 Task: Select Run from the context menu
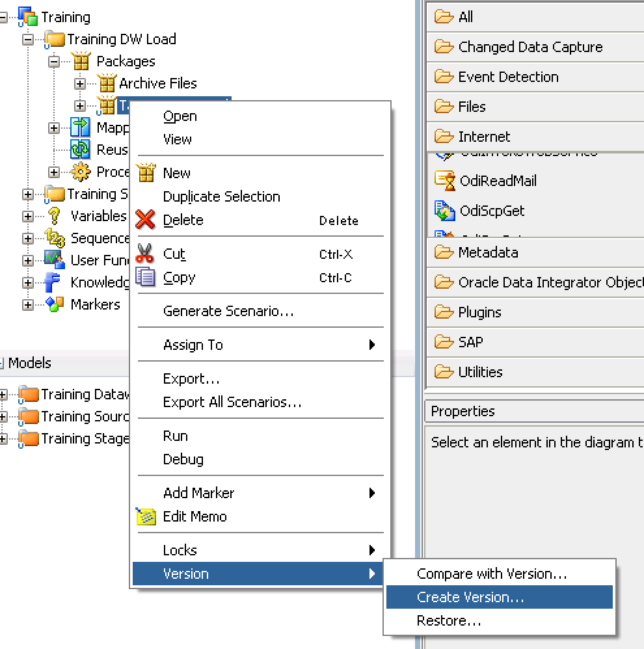[260, 436]
